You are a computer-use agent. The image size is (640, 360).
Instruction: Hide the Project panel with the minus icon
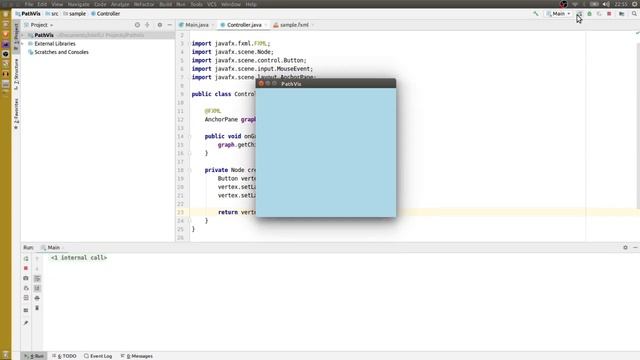click(x=170, y=25)
